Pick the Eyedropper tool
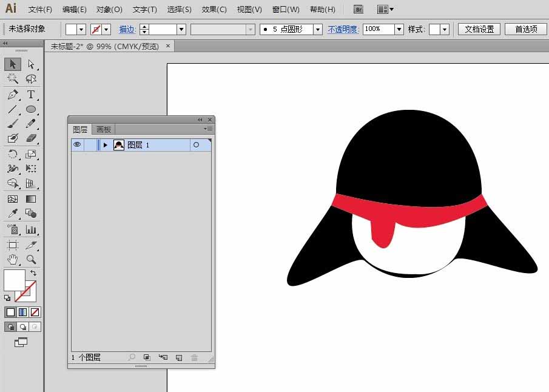 (13, 213)
